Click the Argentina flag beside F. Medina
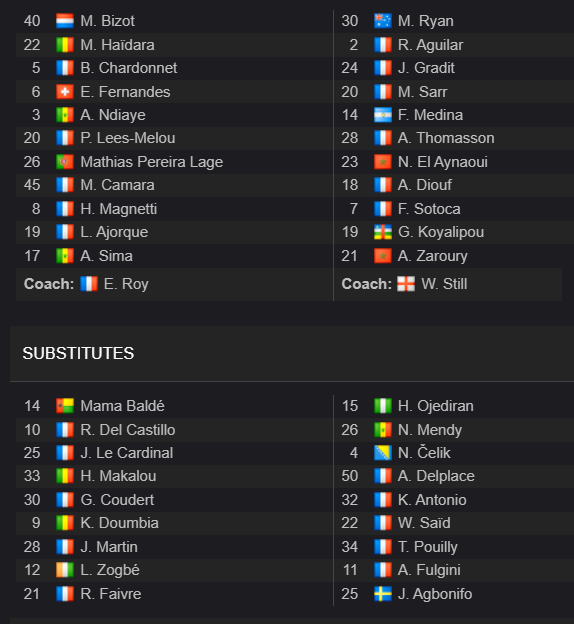 (383, 115)
